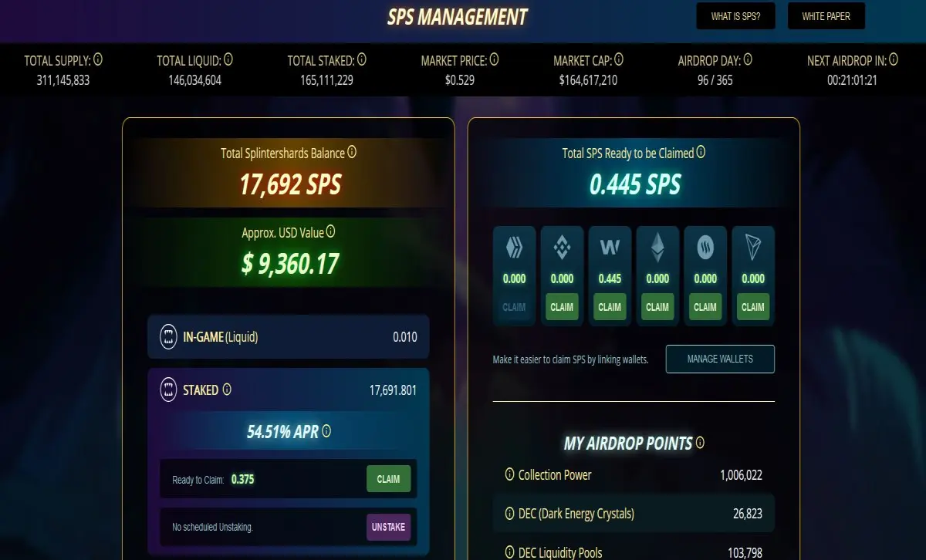Click the countdown 00:21:01:21
926x560 pixels.
(853, 79)
